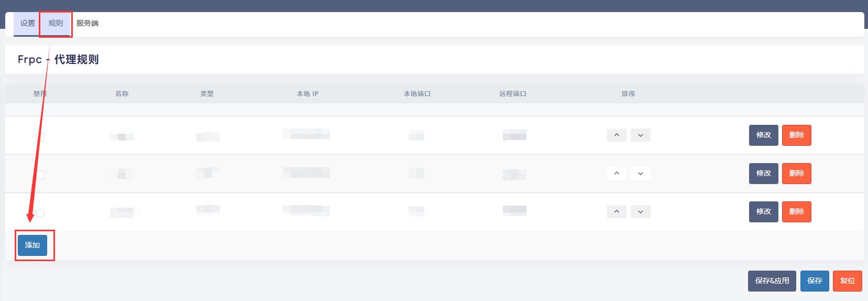868x301 pixels.
Task: Click the 类型 column header
Action: [207, 94]
